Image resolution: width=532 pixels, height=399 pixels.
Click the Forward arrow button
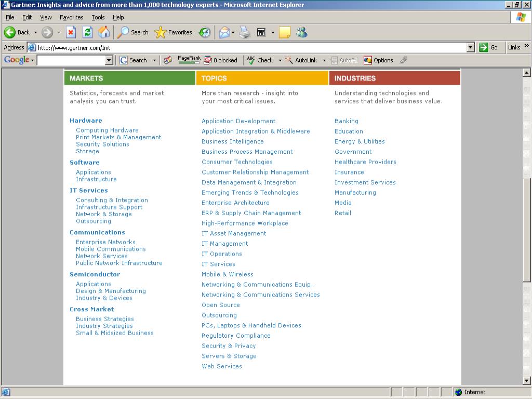47,33
